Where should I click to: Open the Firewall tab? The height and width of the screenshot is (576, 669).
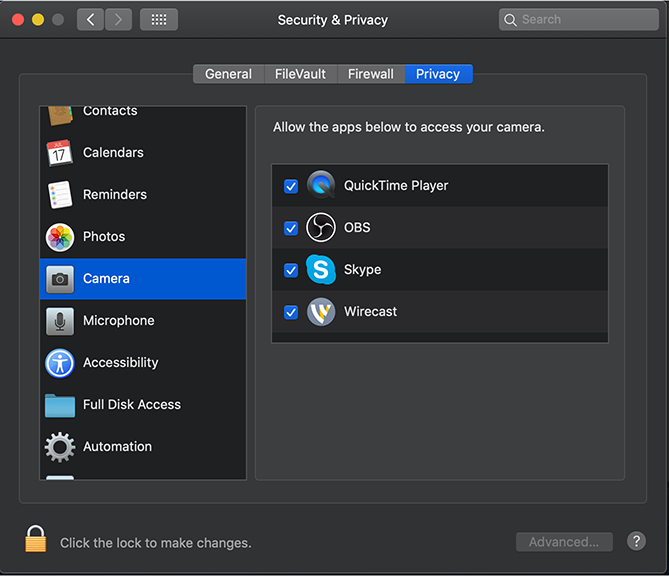click(371, 74)
